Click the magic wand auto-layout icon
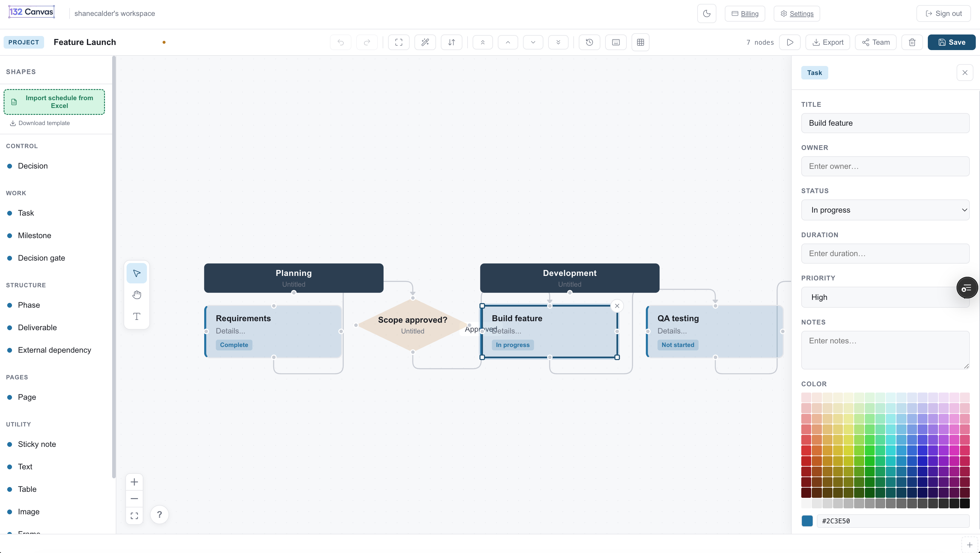 click(x=425, y=42)
